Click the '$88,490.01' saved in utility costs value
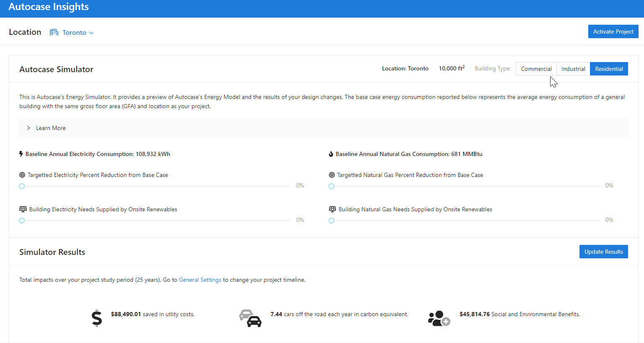The height and width of the screenshot is (343, 644). point(126,314)
